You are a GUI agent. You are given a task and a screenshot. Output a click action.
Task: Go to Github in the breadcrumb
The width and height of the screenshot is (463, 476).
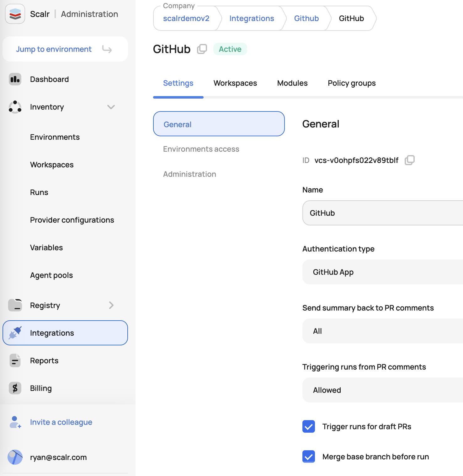306,19
